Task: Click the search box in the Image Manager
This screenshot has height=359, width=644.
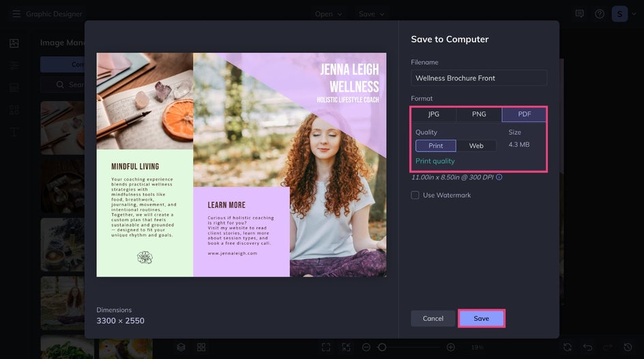Action: tap(63, 85)
